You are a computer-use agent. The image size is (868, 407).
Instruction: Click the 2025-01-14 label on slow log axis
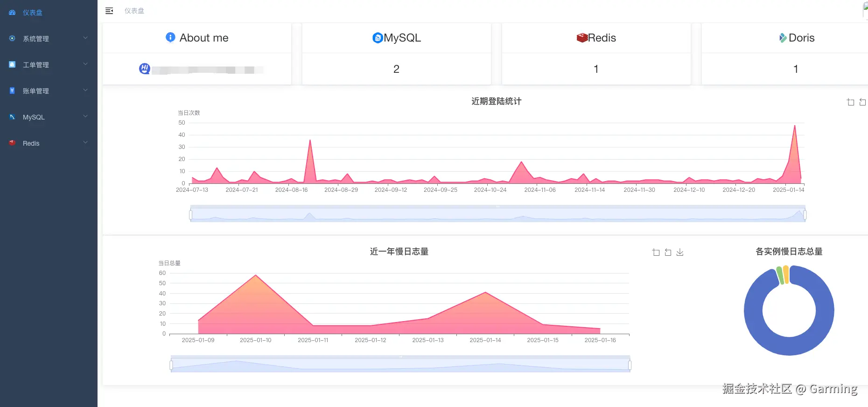point(485,340)
